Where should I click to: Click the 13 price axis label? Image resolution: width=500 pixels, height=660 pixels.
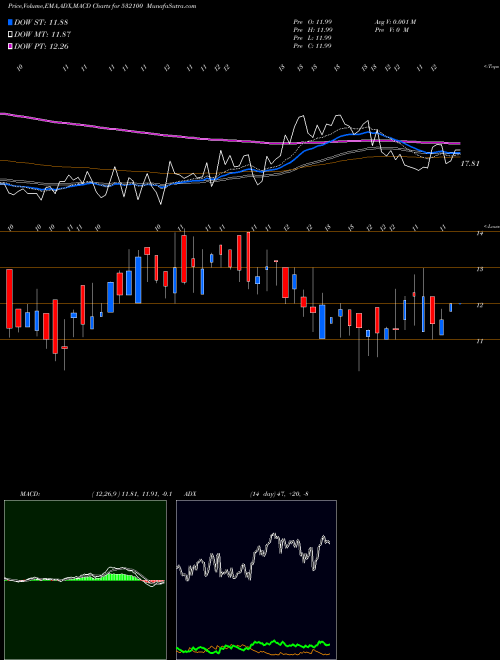pos(479,269)
